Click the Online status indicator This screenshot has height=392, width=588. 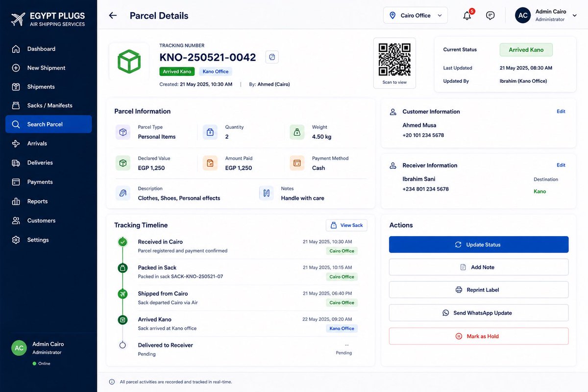coord(41,364)
